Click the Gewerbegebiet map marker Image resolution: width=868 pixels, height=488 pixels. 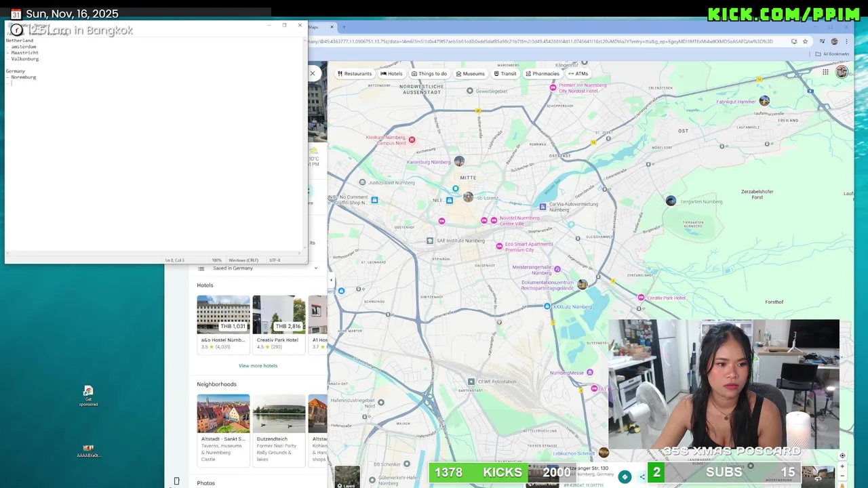(471, 91)
